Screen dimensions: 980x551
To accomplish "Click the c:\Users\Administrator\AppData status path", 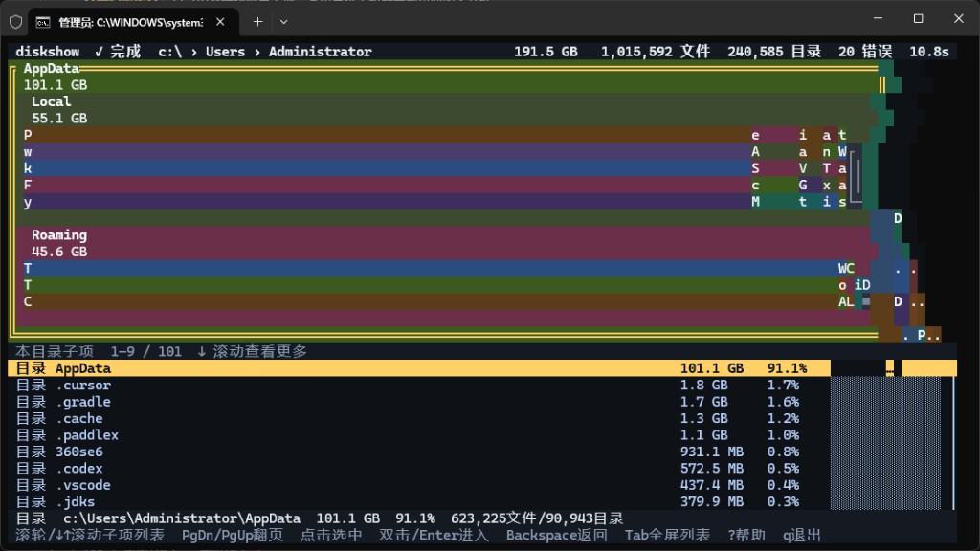I will [x=181, y=518].
